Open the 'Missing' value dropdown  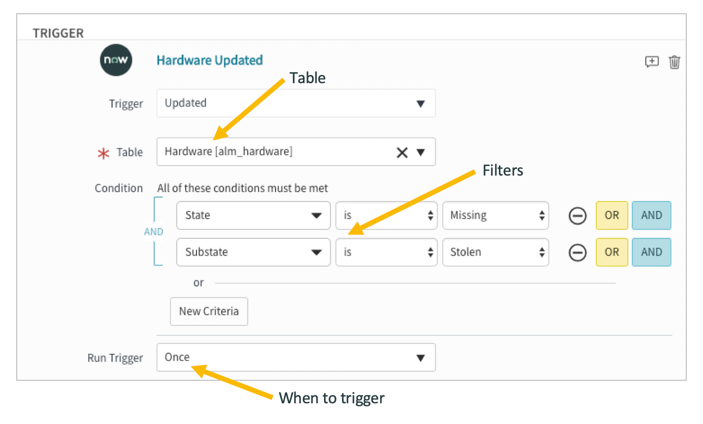click(x=496, y=215)
